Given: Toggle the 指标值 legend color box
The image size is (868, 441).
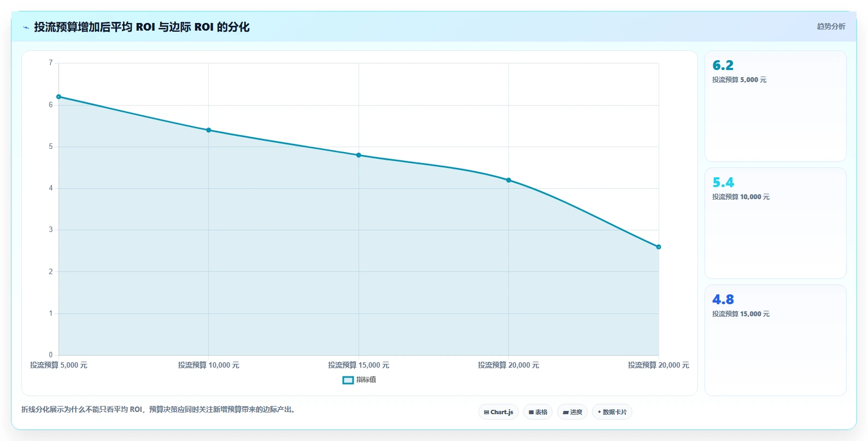Looking at the screenshot, I should click(348, 380).
